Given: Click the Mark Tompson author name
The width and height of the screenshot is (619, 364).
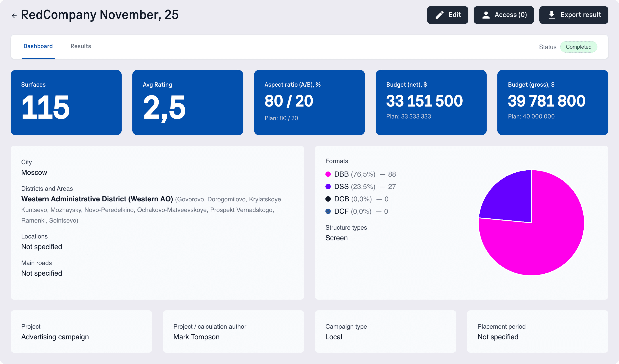Looking at the screenshot, I should 196,337.
